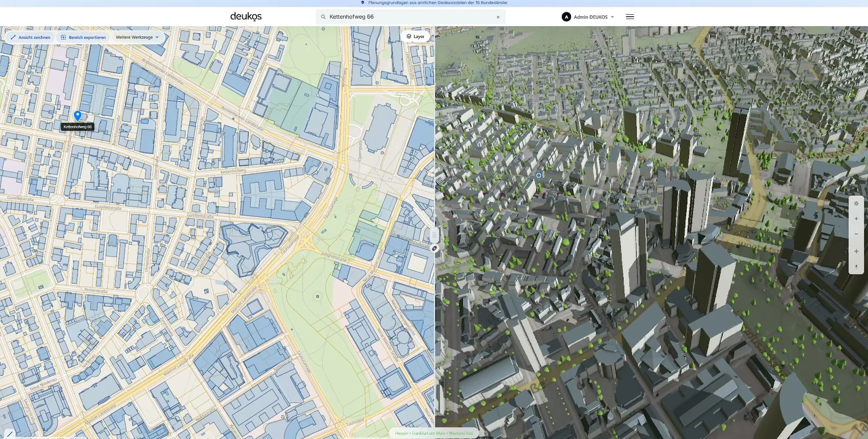Click the Junghofstraße street label
The image size is (868, 439).
pos(334,256)
